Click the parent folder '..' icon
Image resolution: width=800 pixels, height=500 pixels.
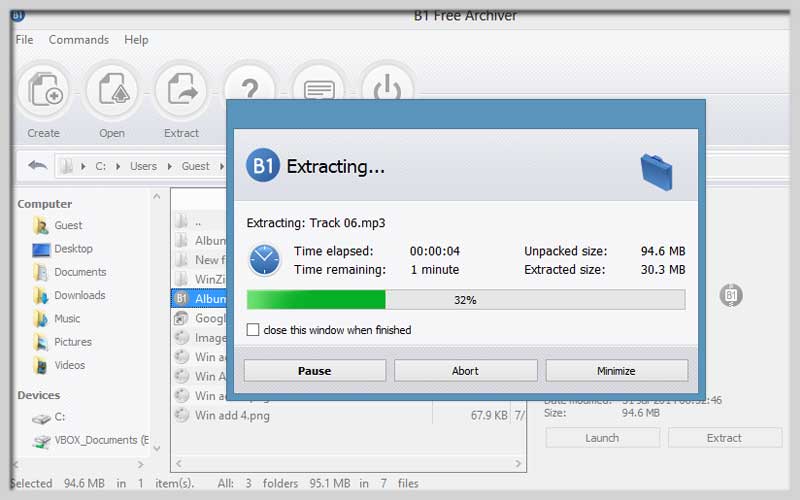coord(181,221)
